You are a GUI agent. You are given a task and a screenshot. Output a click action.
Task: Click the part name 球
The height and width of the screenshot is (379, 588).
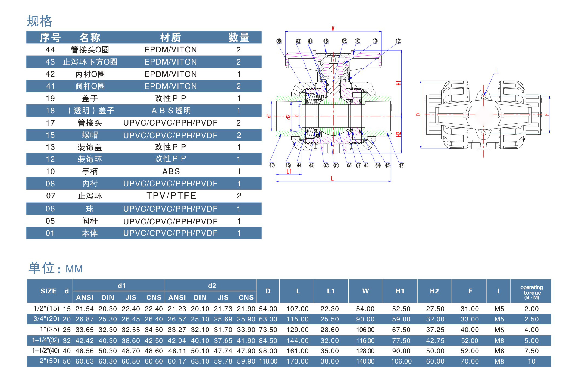[90, 209]
